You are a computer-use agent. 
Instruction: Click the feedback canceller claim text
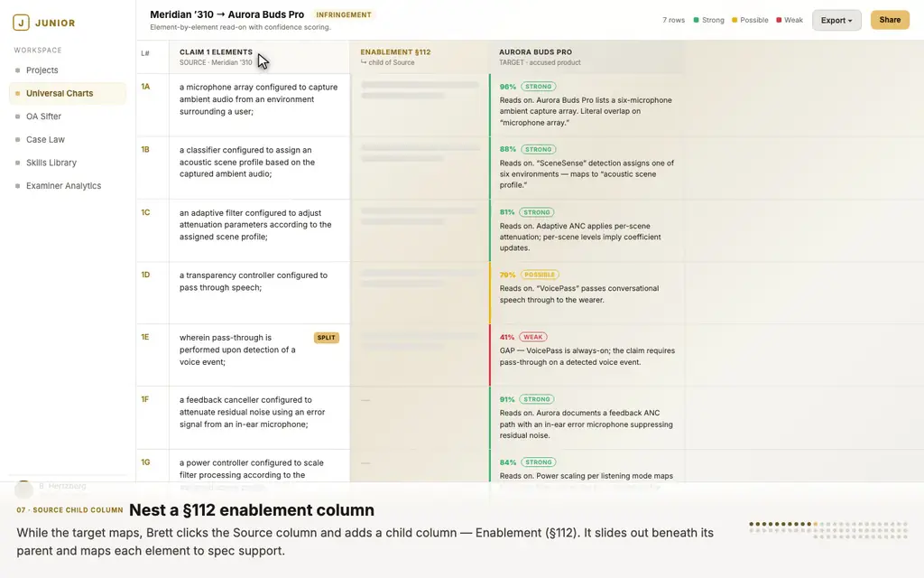tap(253, 412)
